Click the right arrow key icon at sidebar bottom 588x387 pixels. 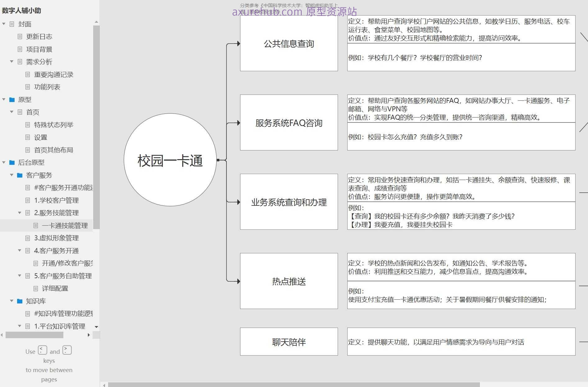(67, 350)
